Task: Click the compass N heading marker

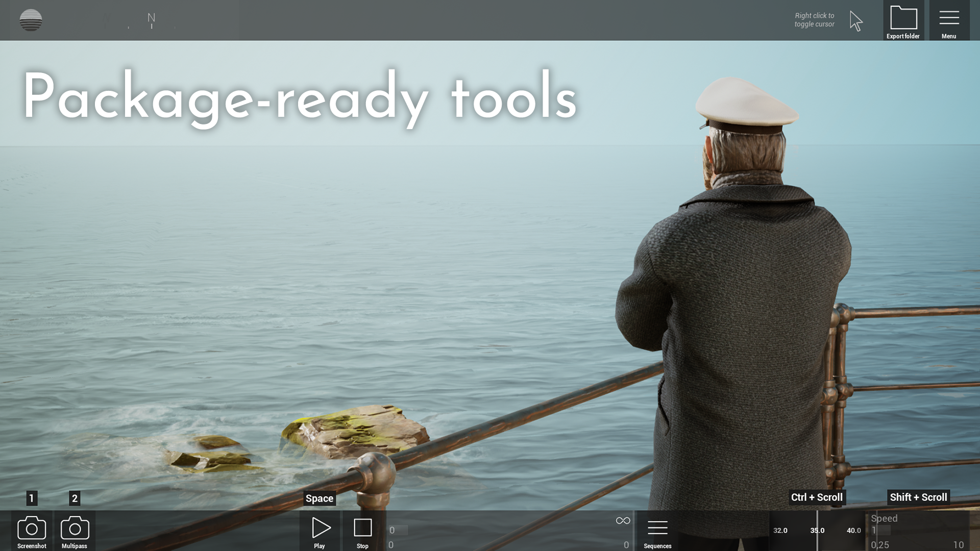Action: pos(151,19)
